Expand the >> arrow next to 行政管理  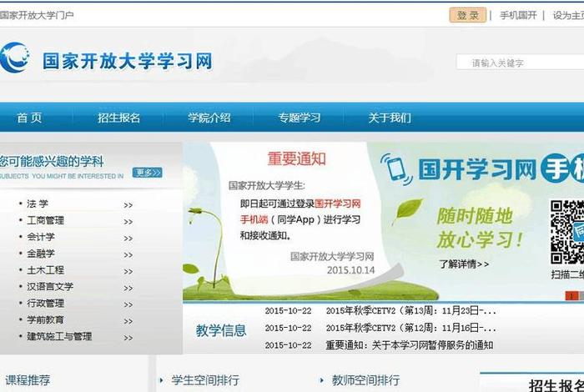(x=128, y=304)
